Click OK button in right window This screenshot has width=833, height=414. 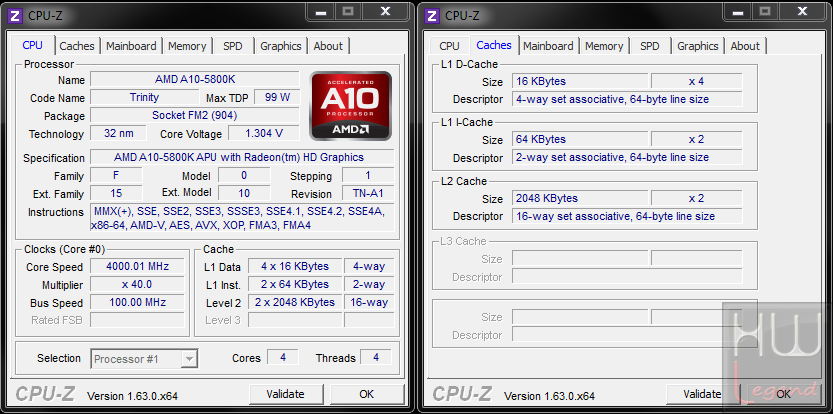[x=784, y=394]
